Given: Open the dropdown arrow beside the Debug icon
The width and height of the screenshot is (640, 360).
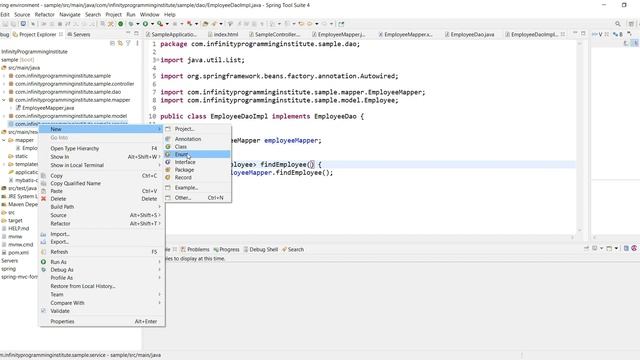Looking at the screenshot, I should click(138, 24).
